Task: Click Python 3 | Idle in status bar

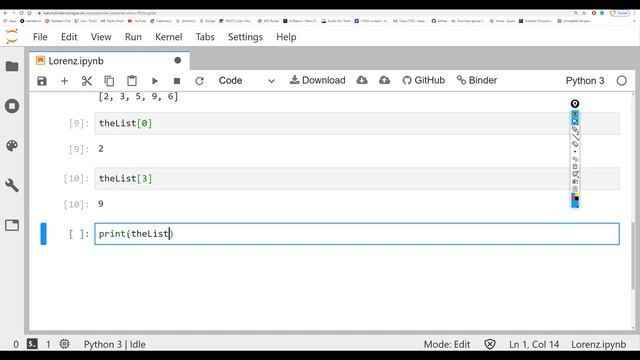Action: (115, 344)
